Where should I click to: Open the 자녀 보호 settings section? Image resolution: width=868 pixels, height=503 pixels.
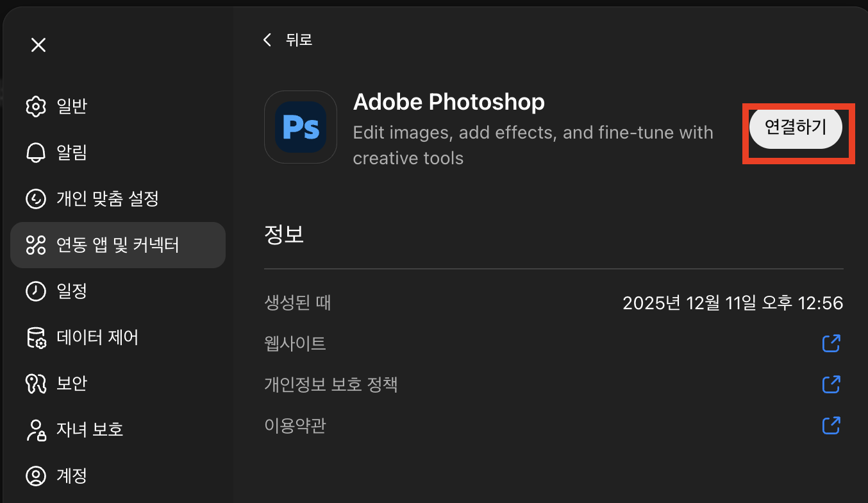point(118,430)
